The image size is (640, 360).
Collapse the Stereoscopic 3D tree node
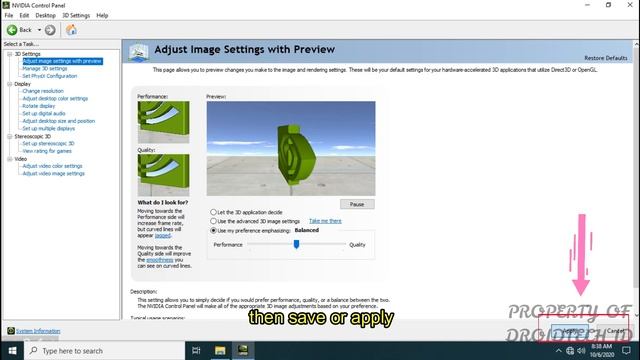(x=9, y=136)
